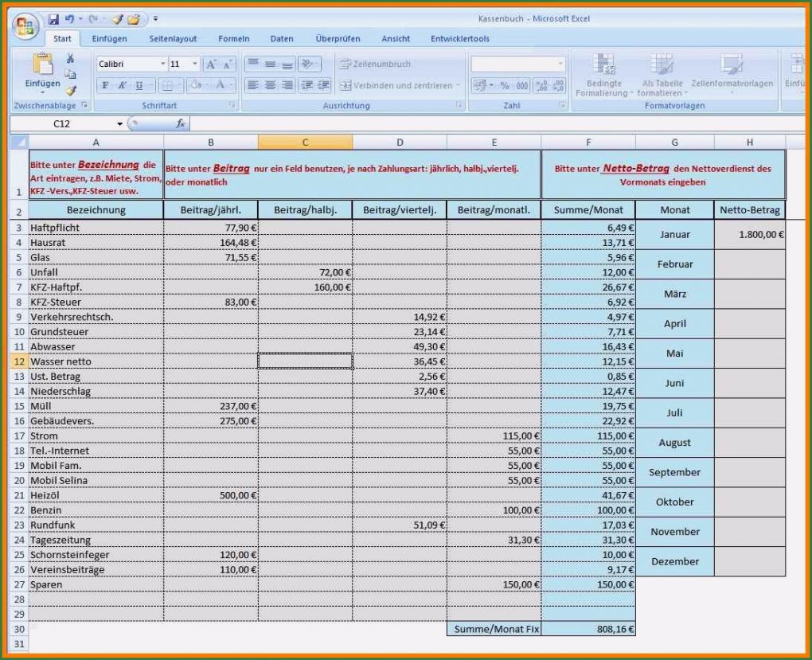Select the center alignment icon
Image resolution: width=812 pixels, height=660 pixels.
click(x=269, y=85)
